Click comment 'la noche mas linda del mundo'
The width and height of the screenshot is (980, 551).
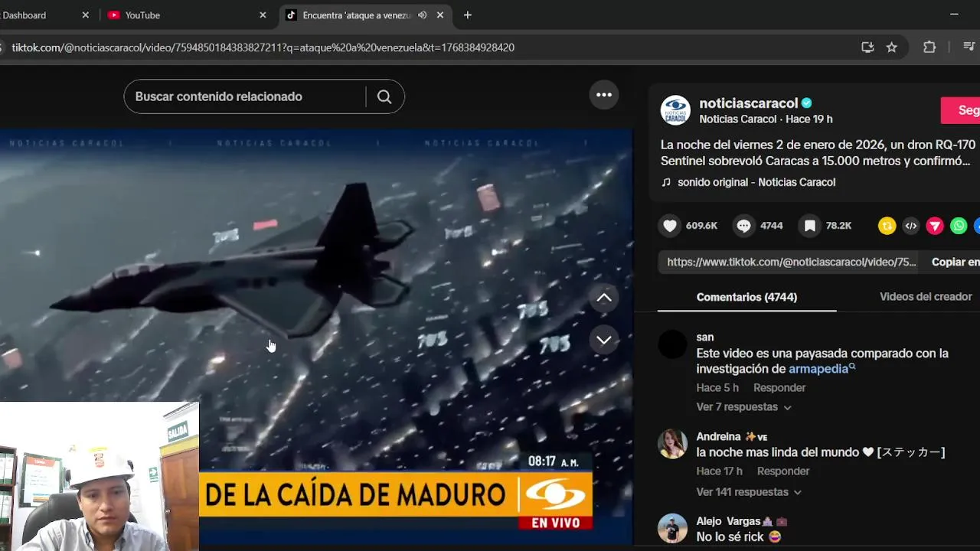click(778, 452)
